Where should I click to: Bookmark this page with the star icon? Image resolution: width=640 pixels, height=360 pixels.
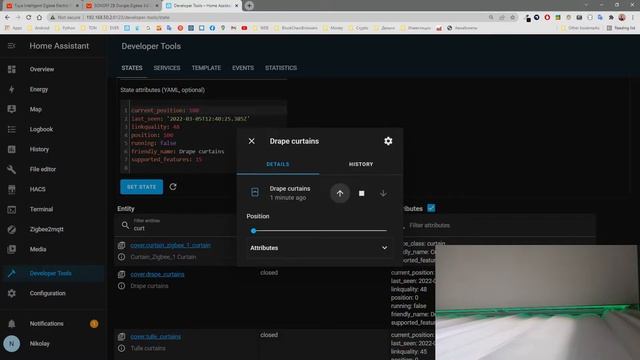pyautogui.click(x=513, y=18)
